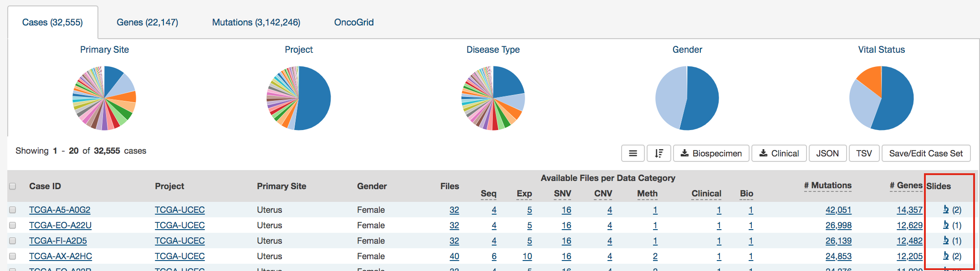Viewport: 980px width, 271px height.
Task: Open mutations count 26,139
Action: pyautogui.click(x=838, y=241)
